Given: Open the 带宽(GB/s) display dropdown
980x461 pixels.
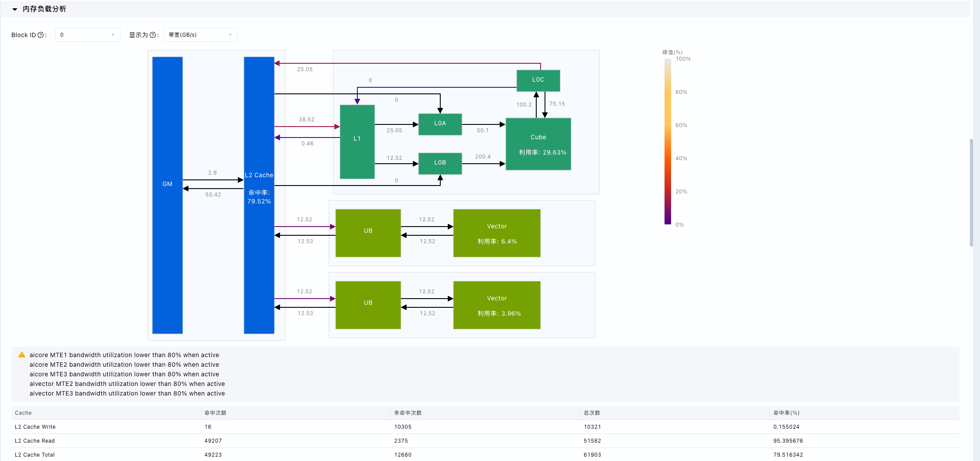Looking at the screenshot, I should coord(200,35).
